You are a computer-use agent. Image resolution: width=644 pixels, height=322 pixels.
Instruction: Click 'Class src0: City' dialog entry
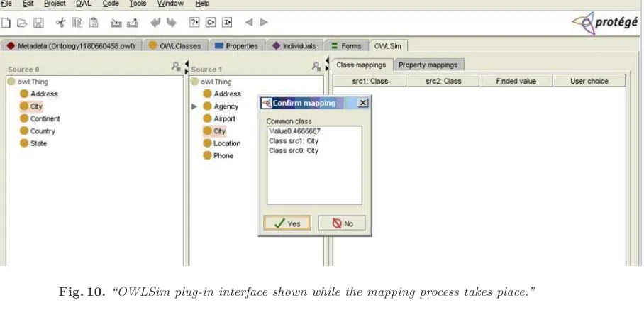294,151
